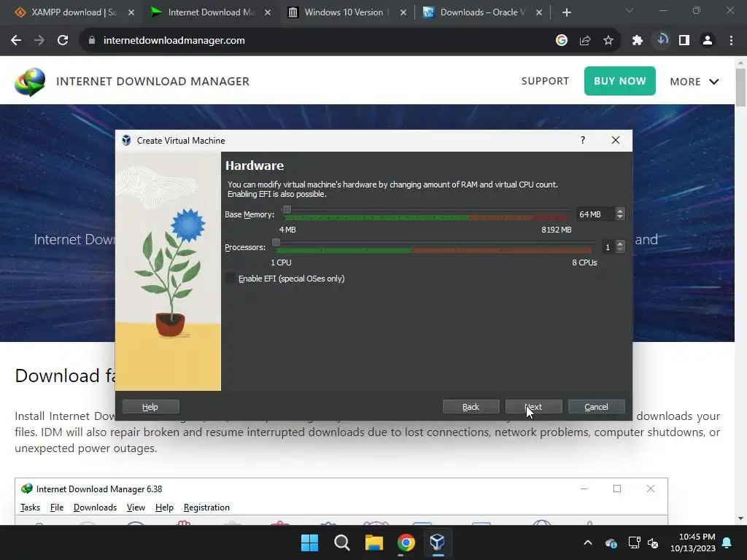Click Registration menu in IDM image

pyautogui.click(x=206, y=507)
